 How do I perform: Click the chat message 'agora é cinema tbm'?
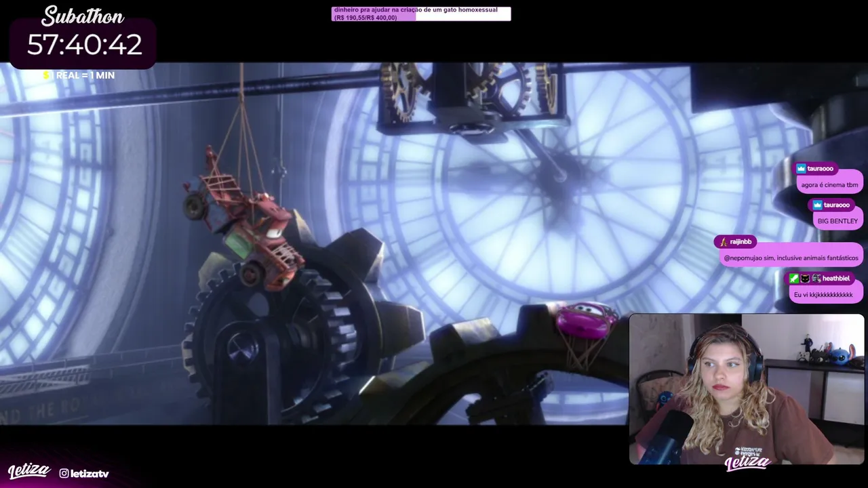[829, 184]
